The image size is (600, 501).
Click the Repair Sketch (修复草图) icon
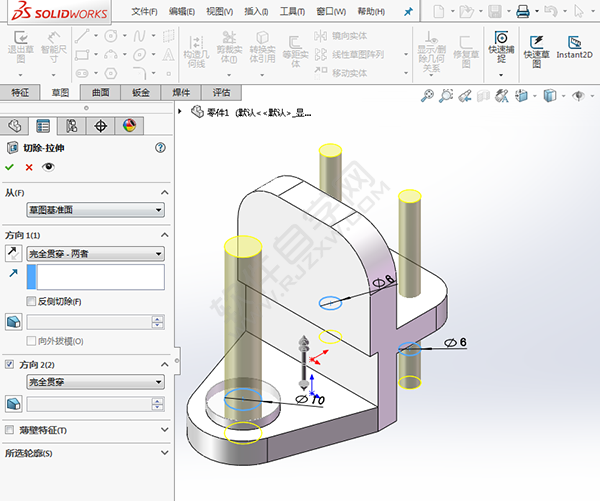point(466,42)
